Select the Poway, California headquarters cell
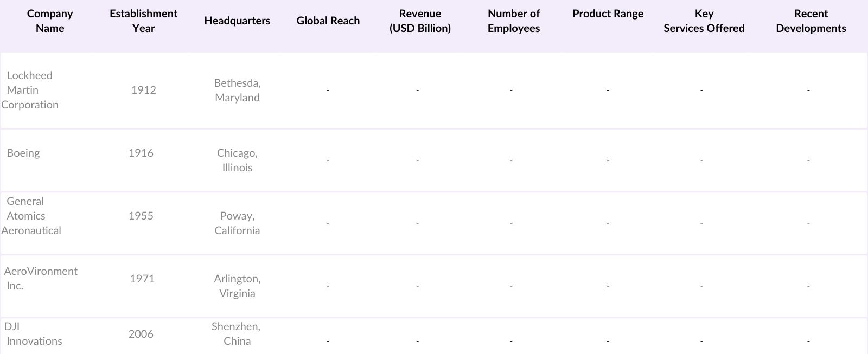This screenshot has width=868, height=354. [237, 223]
